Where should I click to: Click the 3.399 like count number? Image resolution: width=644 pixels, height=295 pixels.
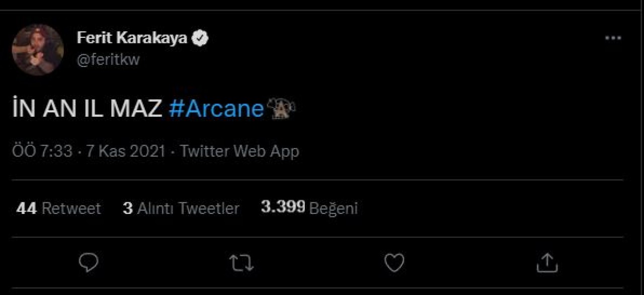[x=283, y=207]
